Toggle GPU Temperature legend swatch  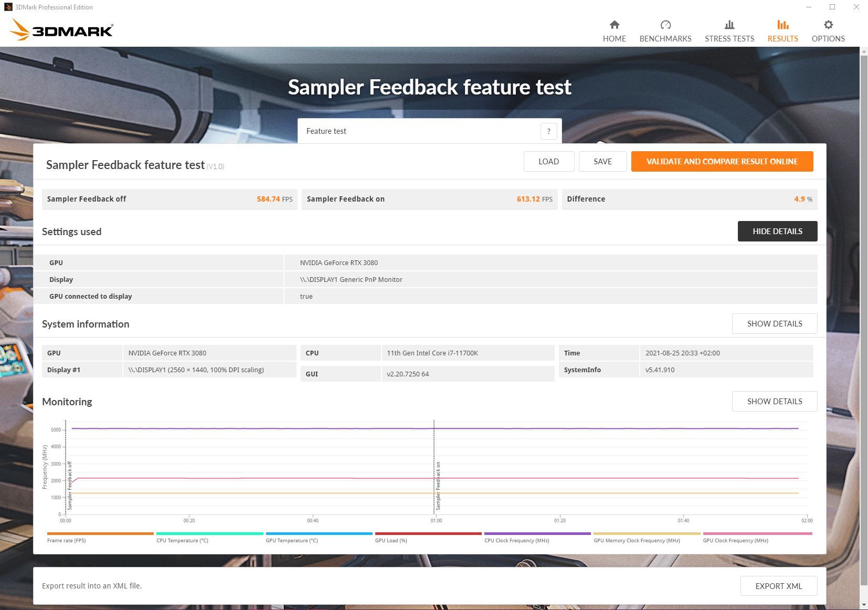(319, 533)
